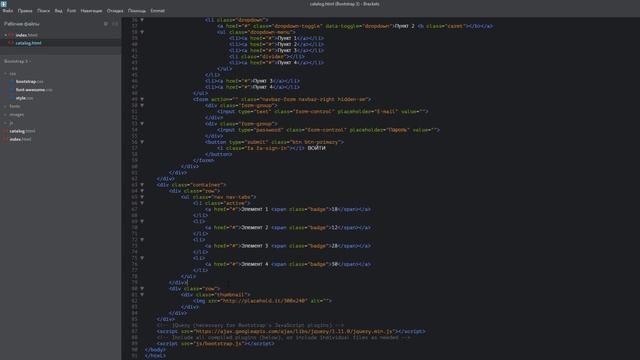
Task: Click the Элемент 4 badge code line
Action: (288, 264)
